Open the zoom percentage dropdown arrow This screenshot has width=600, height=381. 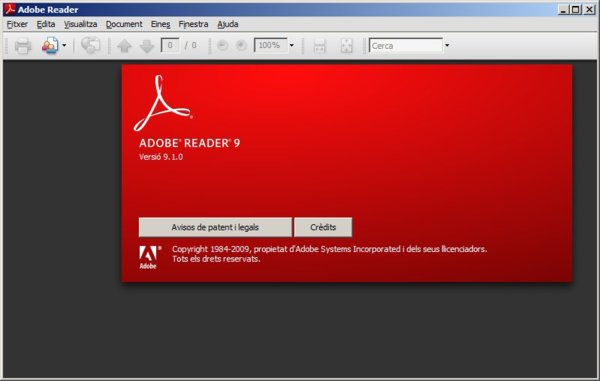click(x=292, y=46)
